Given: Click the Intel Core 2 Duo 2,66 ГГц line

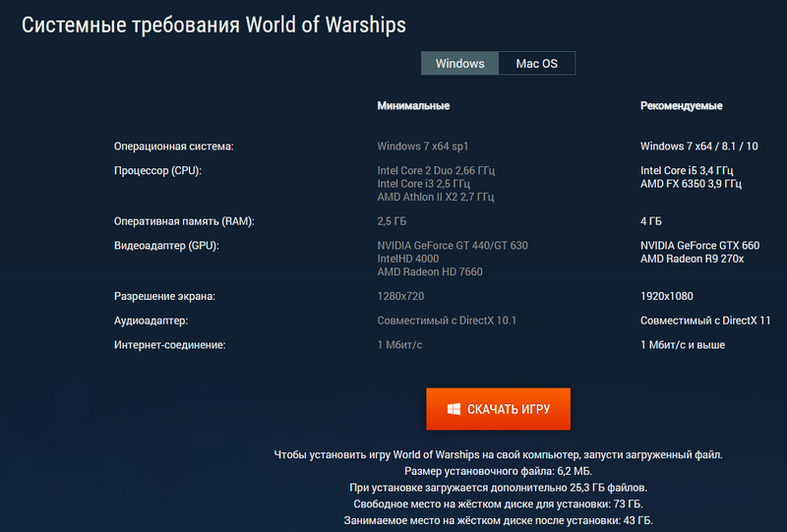Looking at the screenshot, I should (436, 171).
